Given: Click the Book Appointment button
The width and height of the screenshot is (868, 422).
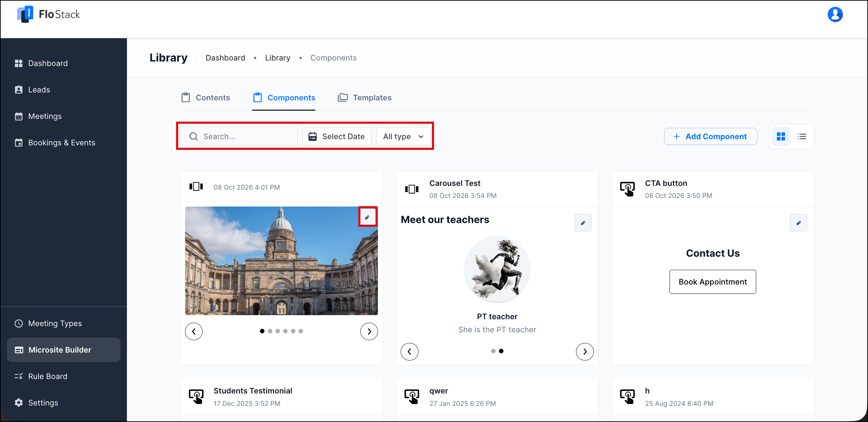Looking at the screenshot, I should 713,282.
